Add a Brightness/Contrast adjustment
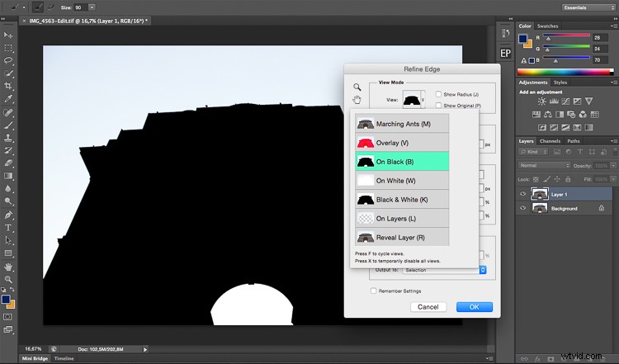This screenshot has width=619, height=364. 541,102
